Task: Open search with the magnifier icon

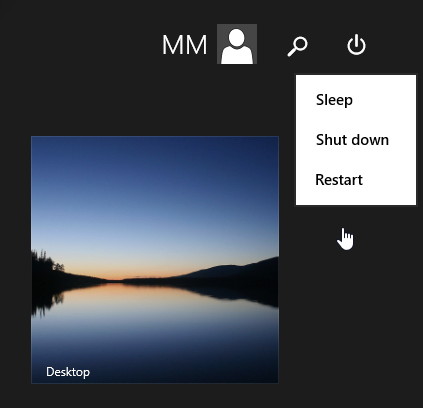Action: (x=297, y=46)
